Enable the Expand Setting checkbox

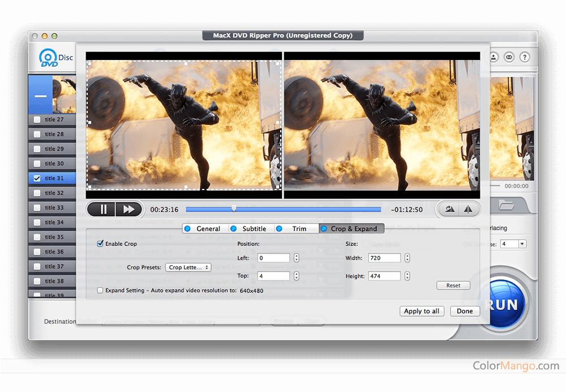(x=100, y=290)
